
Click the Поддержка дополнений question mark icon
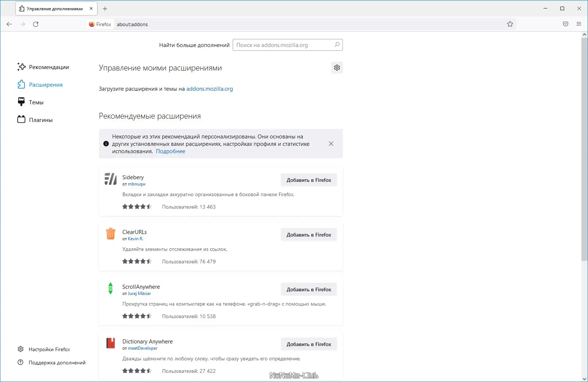(21, 362)
